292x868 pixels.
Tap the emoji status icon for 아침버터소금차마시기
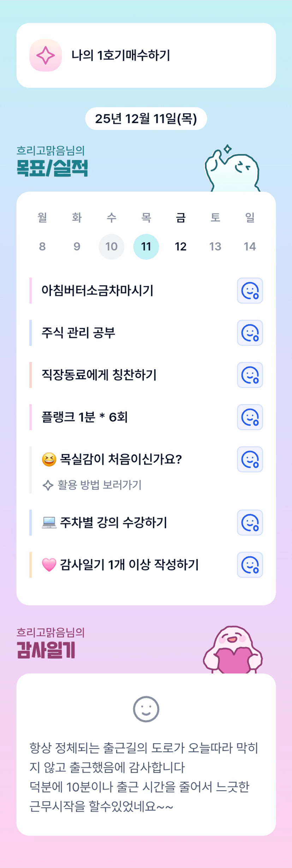[x=250, y=291]
